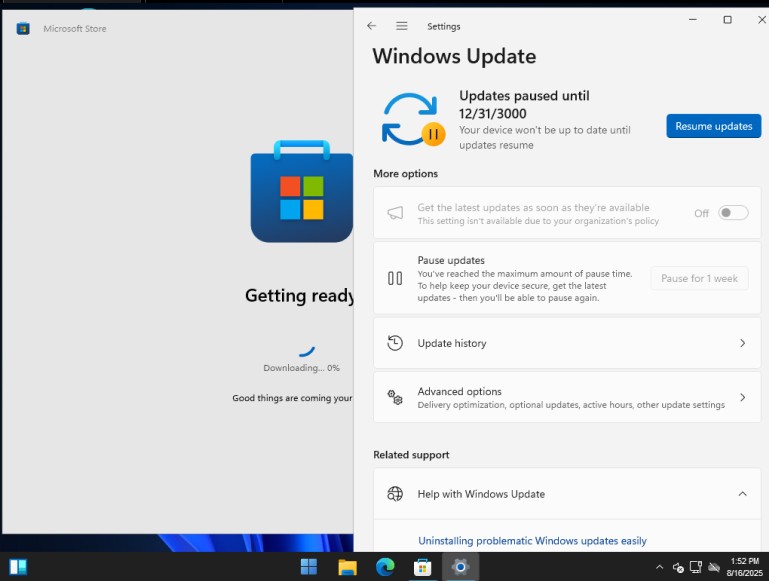
Task: Click the Related support section heading
Action: (x=411, y=455)
